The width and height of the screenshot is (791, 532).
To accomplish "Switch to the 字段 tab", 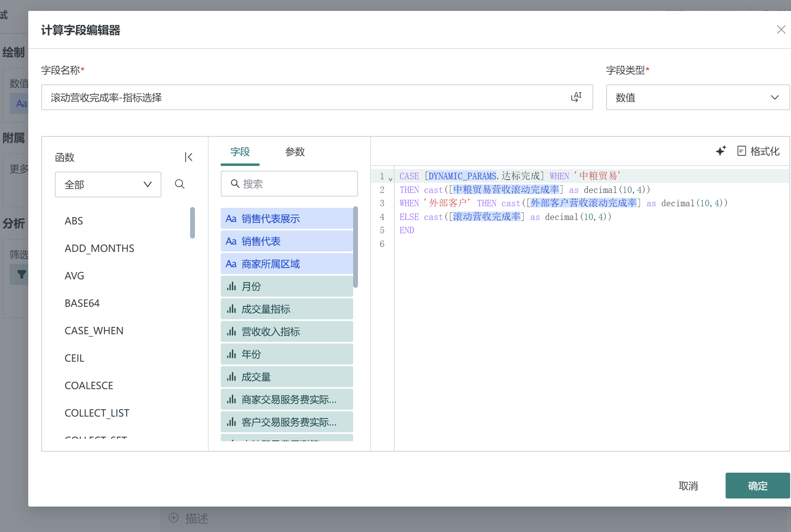I will click(240, 152).
